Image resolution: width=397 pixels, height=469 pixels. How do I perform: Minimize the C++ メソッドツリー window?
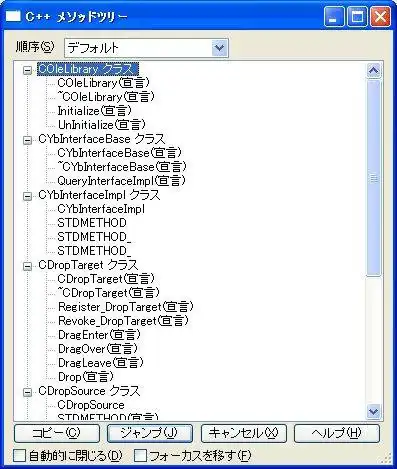334,17
